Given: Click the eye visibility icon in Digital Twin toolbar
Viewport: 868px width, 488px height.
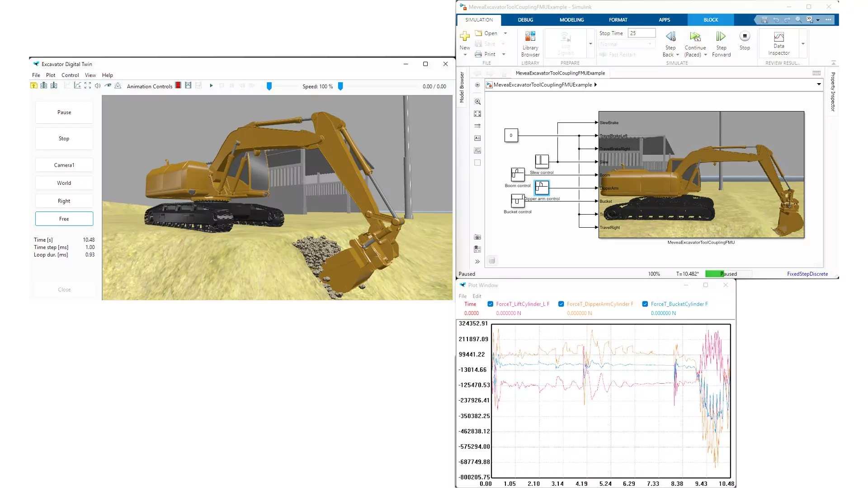Looking at the screenshot, I should 108,85.
